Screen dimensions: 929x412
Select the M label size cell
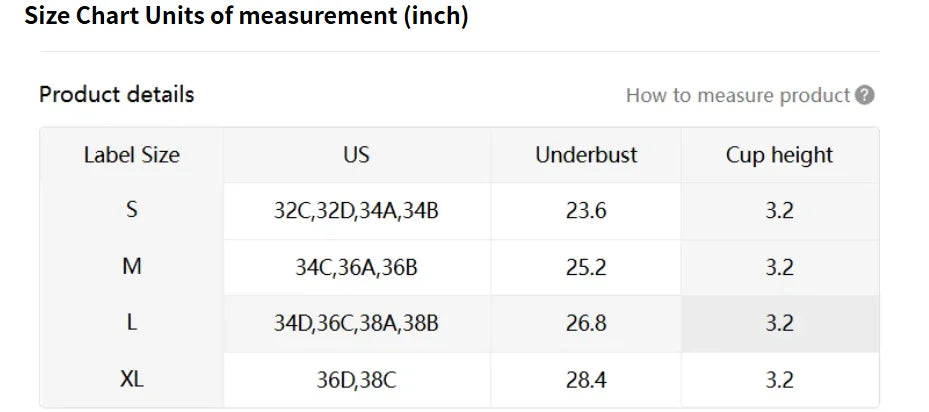tap(132, 267)
